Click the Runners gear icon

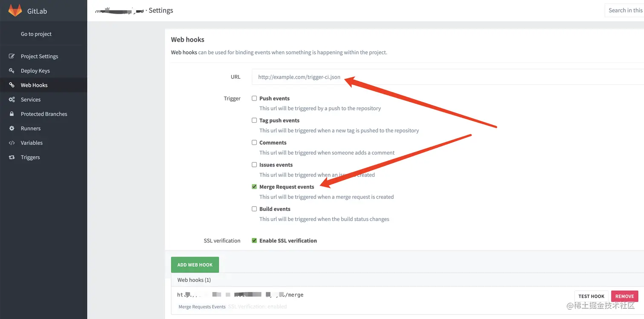pyautogui.click(x=12, y=128)
